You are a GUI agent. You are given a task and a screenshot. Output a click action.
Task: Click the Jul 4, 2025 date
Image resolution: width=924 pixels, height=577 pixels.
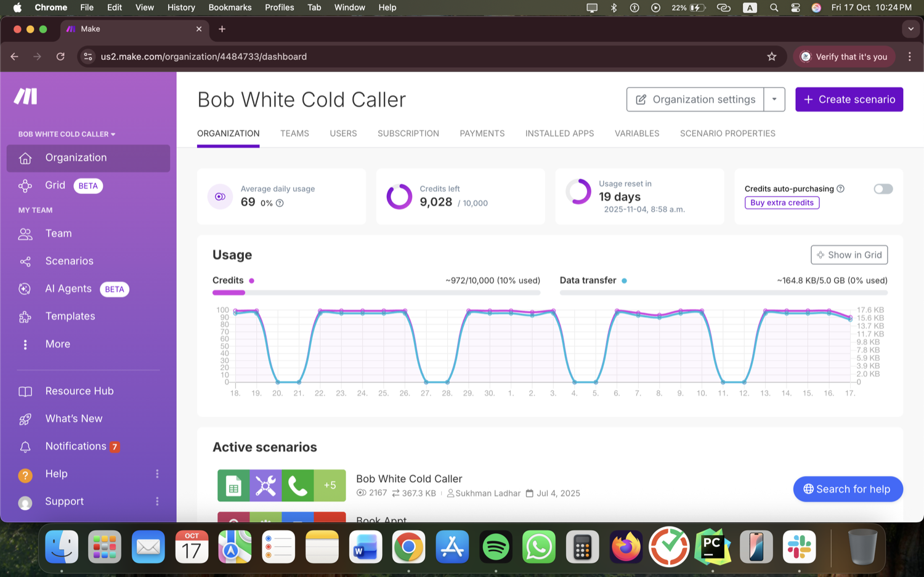coord(558,493)
